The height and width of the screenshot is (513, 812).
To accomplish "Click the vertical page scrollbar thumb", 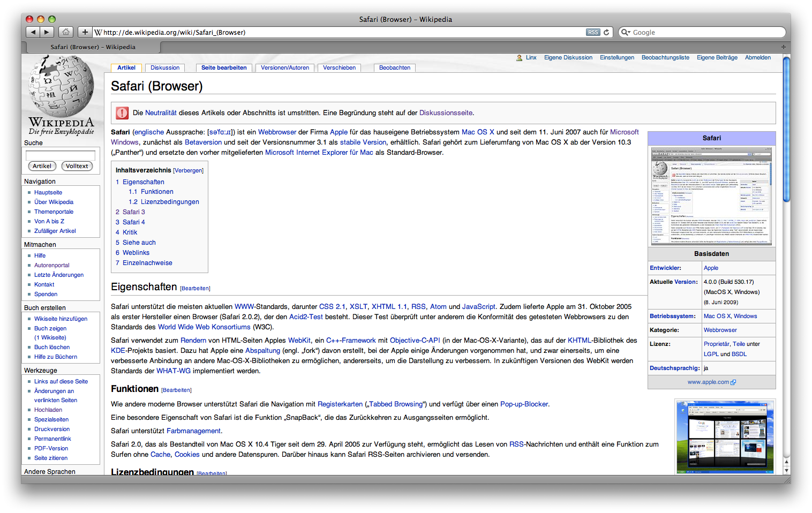I will click(786, 129).
